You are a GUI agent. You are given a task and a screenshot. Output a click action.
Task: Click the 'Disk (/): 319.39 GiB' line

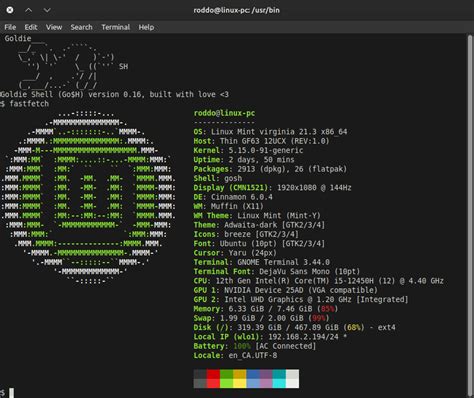pos(295,328)
